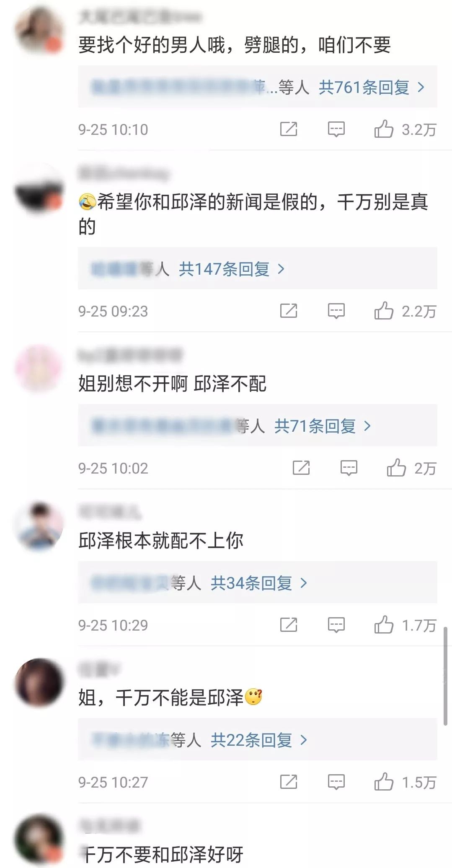Click the vertical scrollbar handle
Image resolution: width=452 pixels, height=868 pixels.
[445, 676]
